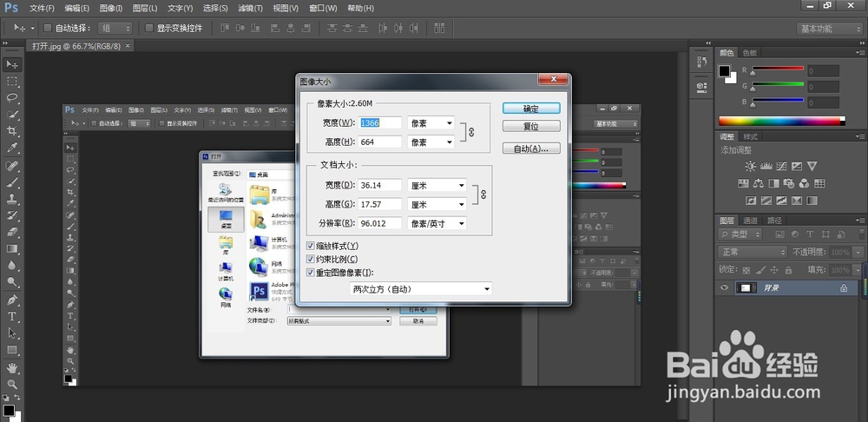Image resolution: width=868 pixels, height=422 pixels.
Task: Open pixel width unit dropdown 像素
Action: click(x=431, y=123)
